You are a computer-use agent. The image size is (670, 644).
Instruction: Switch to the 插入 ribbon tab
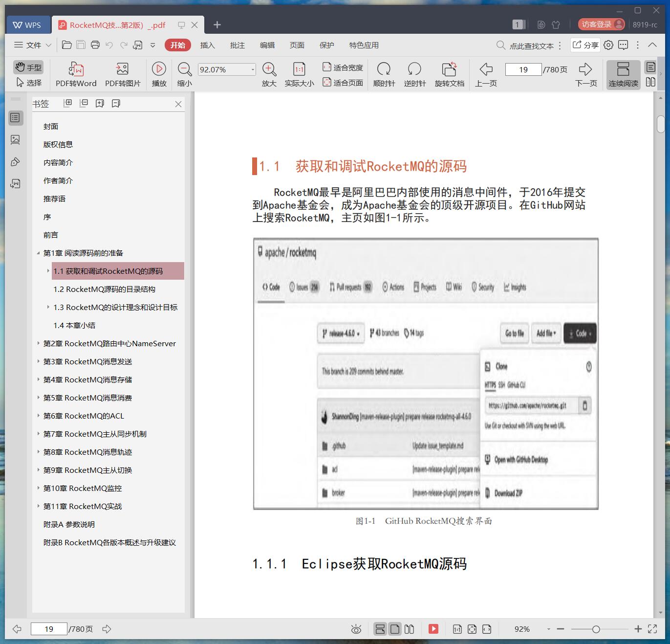point(207,45)
